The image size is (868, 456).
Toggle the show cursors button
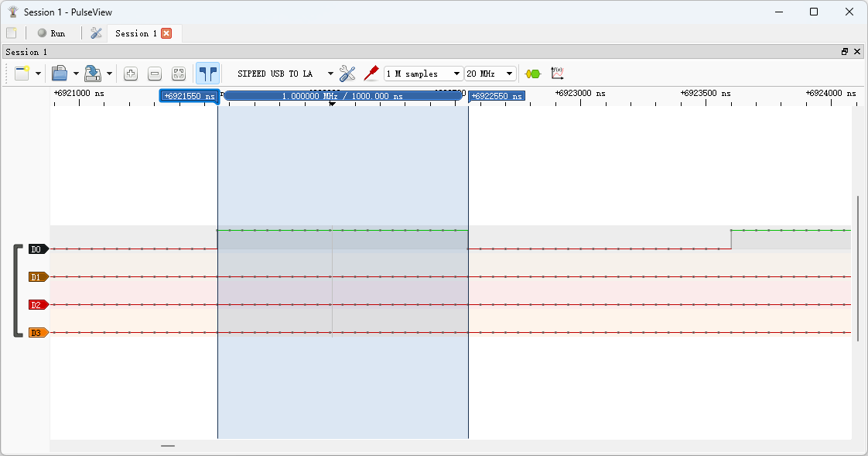[207, 74]
